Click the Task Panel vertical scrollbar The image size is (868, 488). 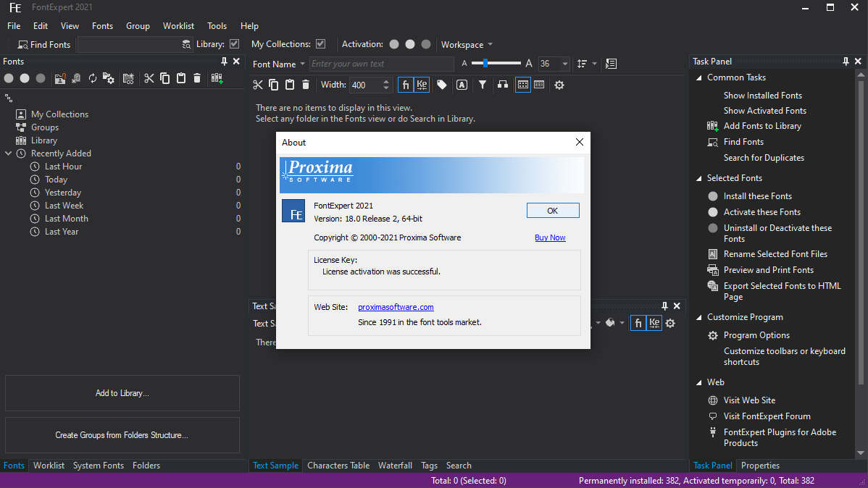click(860, 232)
